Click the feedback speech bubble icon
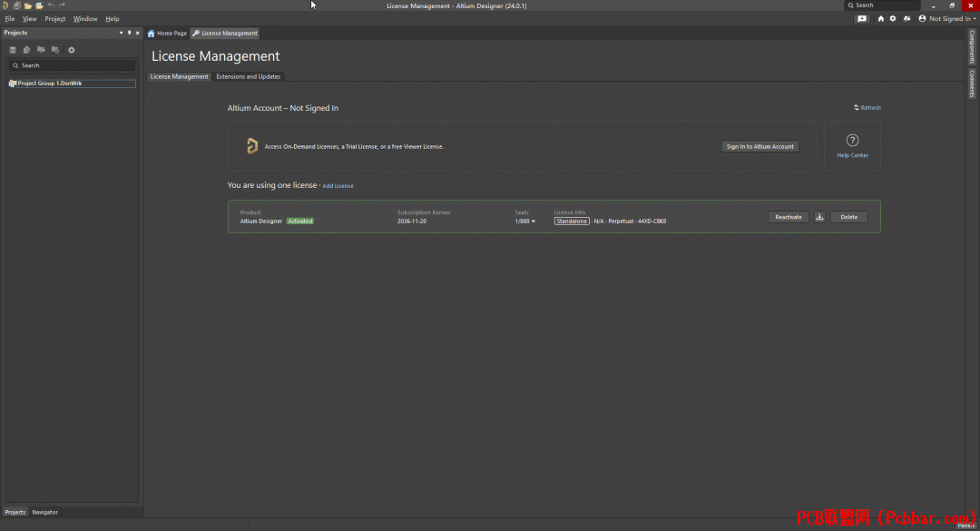Image resolution: width=980 pixels, height=531 pixels. [862, 19]
